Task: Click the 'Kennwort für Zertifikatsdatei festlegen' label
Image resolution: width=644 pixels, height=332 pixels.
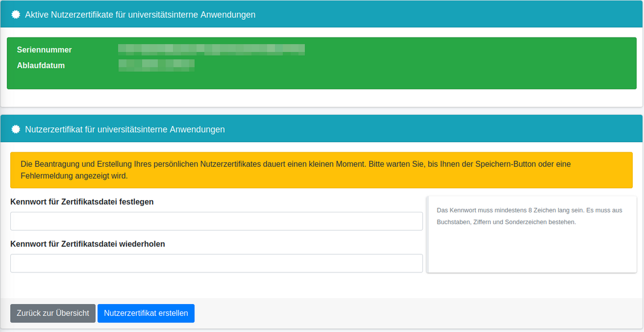Action: pos(82,202)
